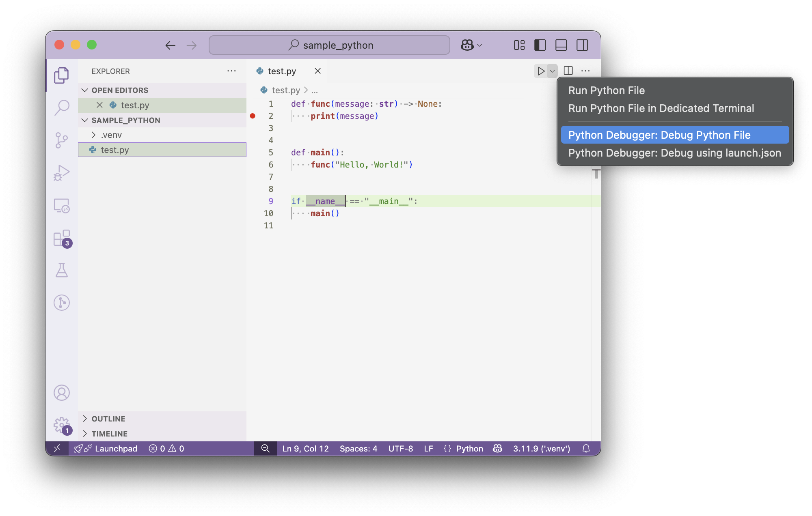Select Python Debugger: Debug Python File
The width and height of the screenshot is (812, 516).
pos(675,135)
